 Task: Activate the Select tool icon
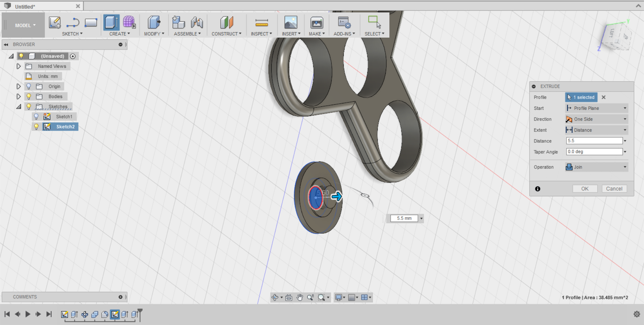click(x=374, y=22)
